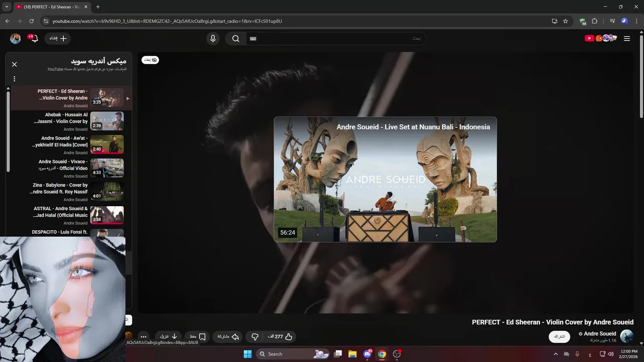Open Chrome from the taskbar

(x=382, y=354)
